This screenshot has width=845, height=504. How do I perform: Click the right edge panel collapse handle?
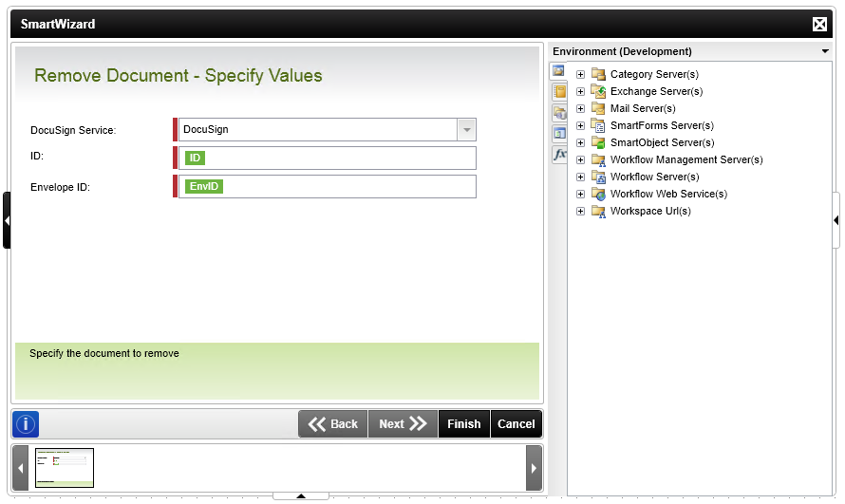pyautogui.click(x=836, y=220)
